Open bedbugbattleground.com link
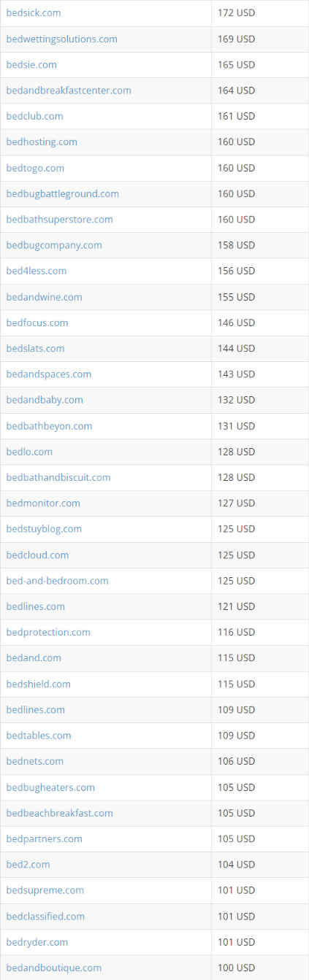The height and width of the screenshot is (980, 309). 62,193
